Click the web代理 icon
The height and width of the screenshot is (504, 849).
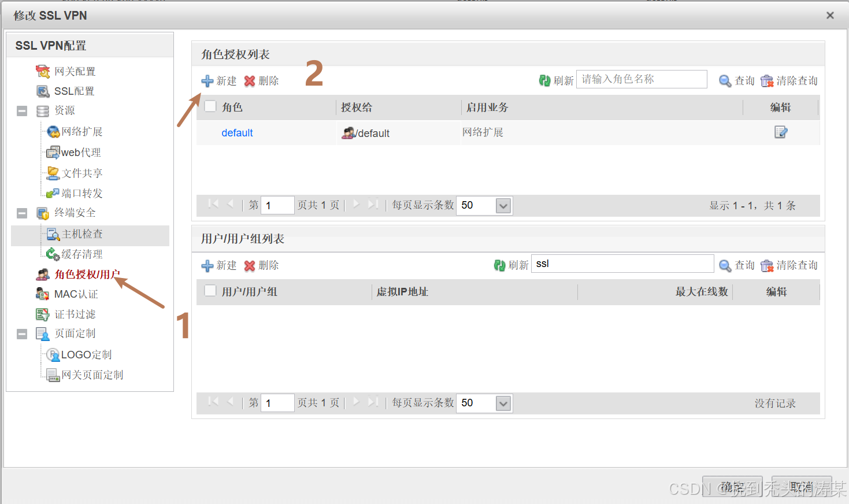53,153
